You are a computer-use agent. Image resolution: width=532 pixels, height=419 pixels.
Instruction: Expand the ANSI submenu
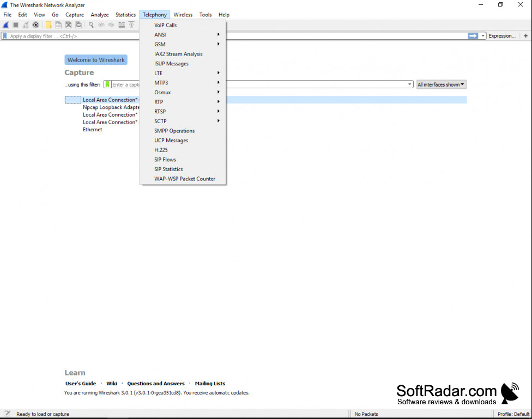(183, 35)
